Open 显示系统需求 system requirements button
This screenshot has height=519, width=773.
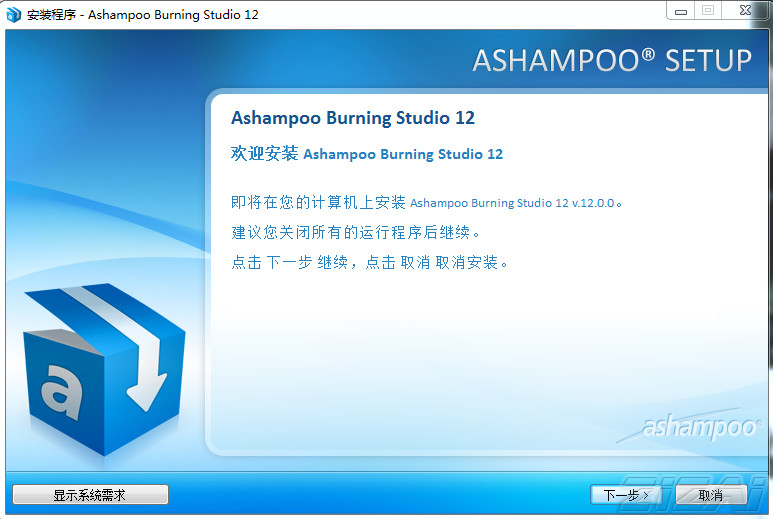click(90, 495)
